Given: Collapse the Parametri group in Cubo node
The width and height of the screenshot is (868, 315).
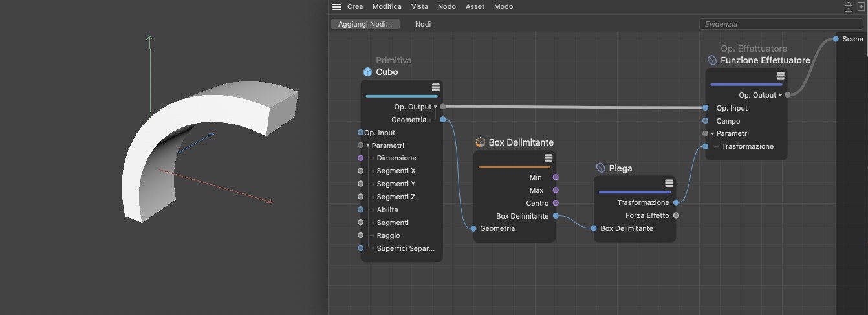Looking at the screenshot, I should tap(367, 146).
